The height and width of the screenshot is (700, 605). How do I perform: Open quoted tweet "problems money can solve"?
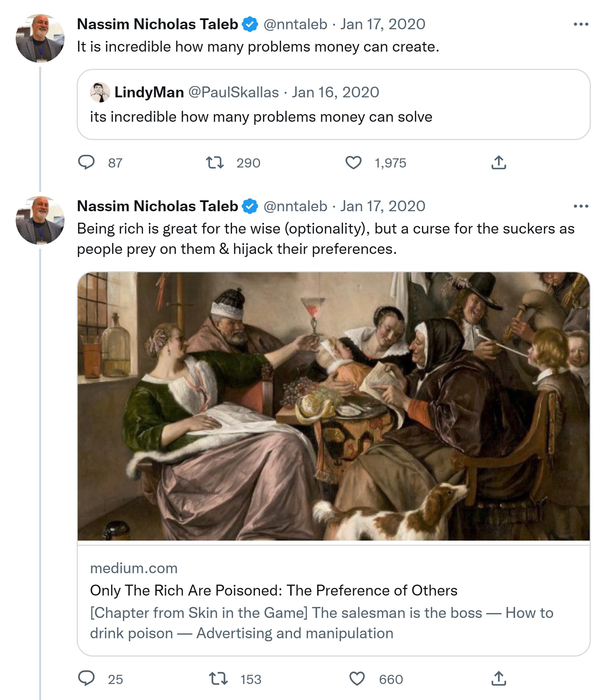(261, 117)
